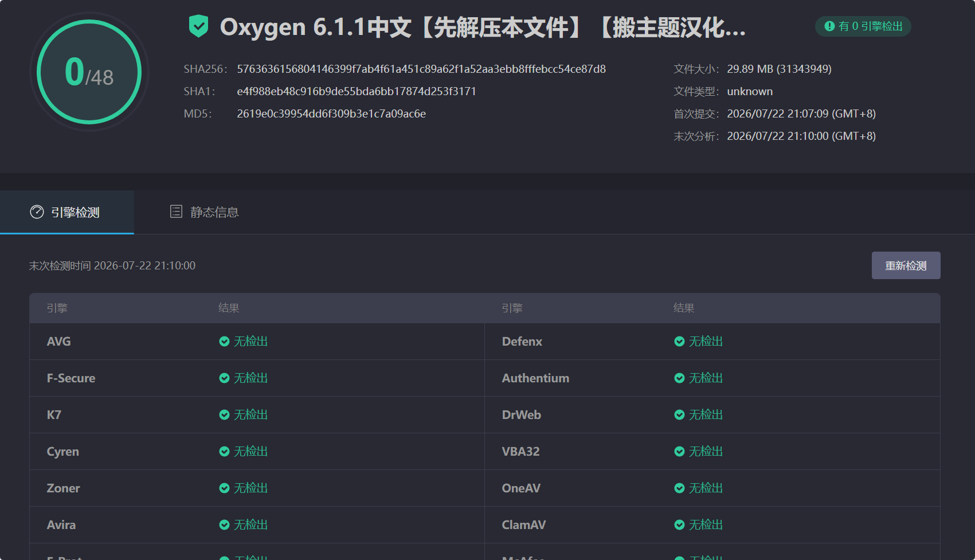Open the 引擎检测 tab
975x560 pixels.
coord(67,212)
